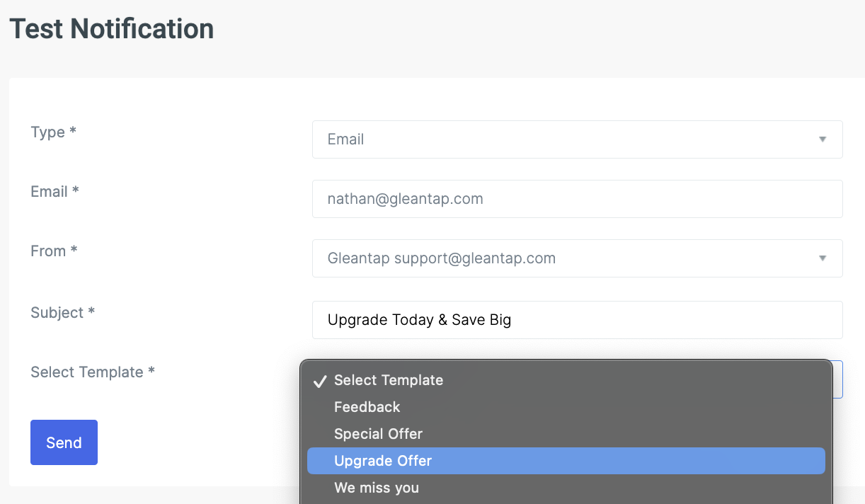Click the From field label
The width and height of the screenshot is (865, 504).
54,251
